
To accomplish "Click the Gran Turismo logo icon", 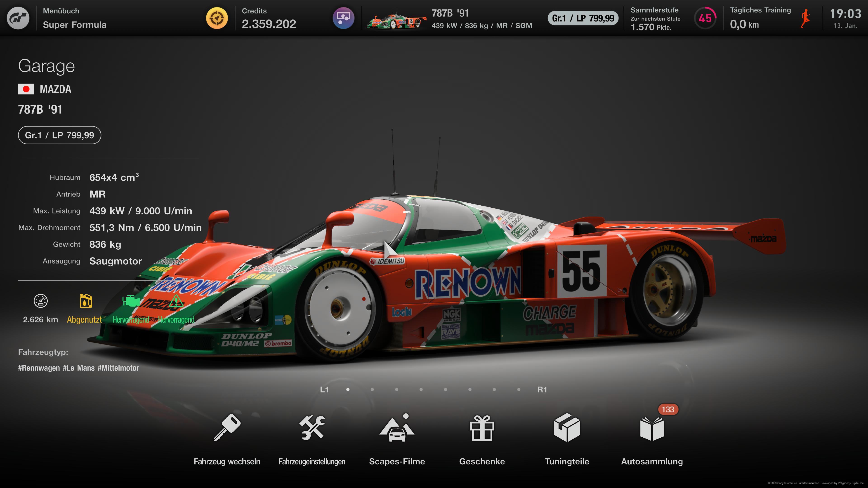I will (x=18, y=18).
